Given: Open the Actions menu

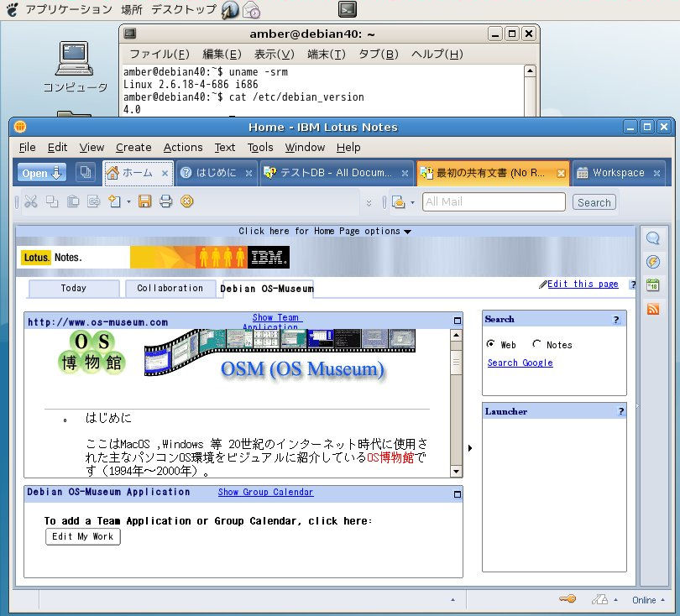Looking at the screenshot, I should pyautogui.click(x=183, y=148).
